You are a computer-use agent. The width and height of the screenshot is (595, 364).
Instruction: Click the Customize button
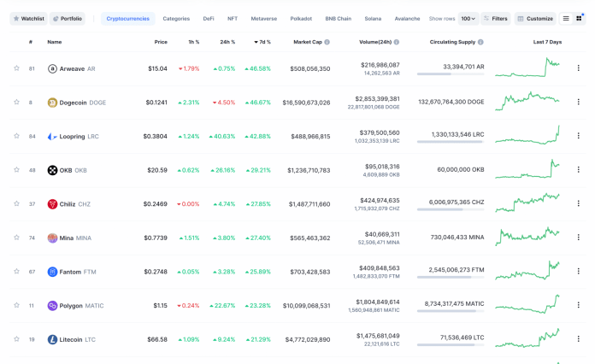pos(535,18)
